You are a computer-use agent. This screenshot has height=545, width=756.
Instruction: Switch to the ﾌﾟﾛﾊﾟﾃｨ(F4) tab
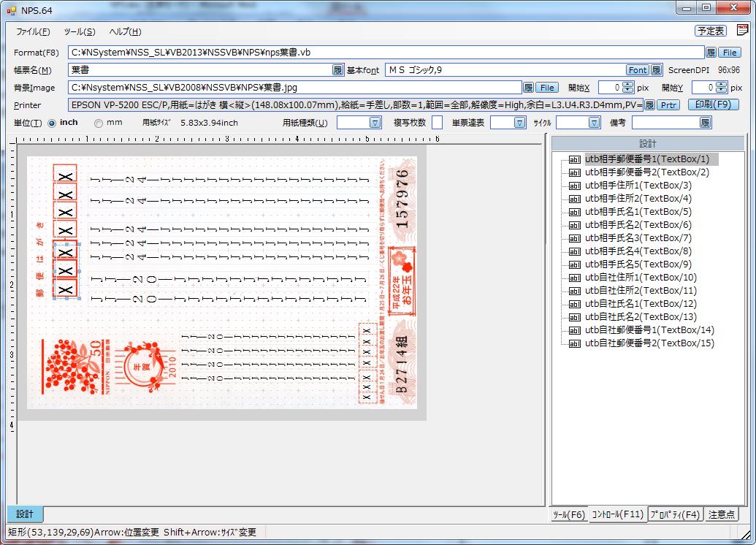[x=675, y=514]
